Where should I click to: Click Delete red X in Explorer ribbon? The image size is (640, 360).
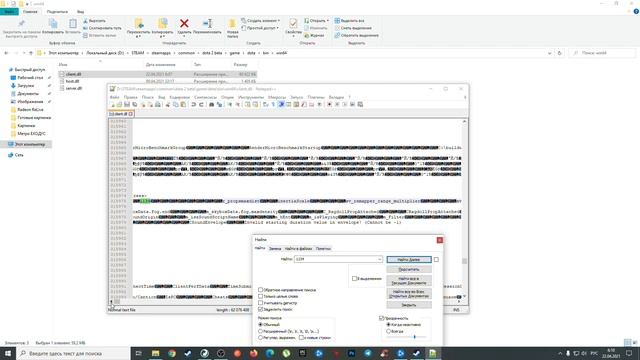pyautogui.click(x=184, y=24)
